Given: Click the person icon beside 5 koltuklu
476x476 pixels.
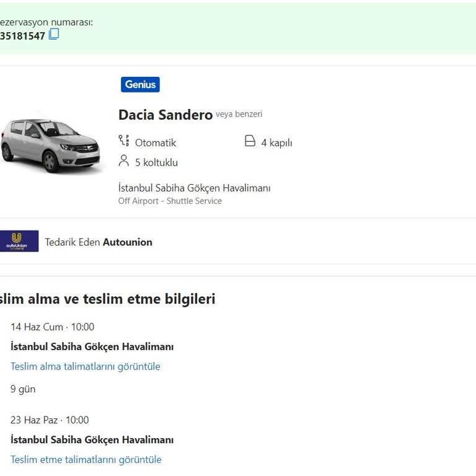Looking at the screenshot, I should click(x=123, y=161).
